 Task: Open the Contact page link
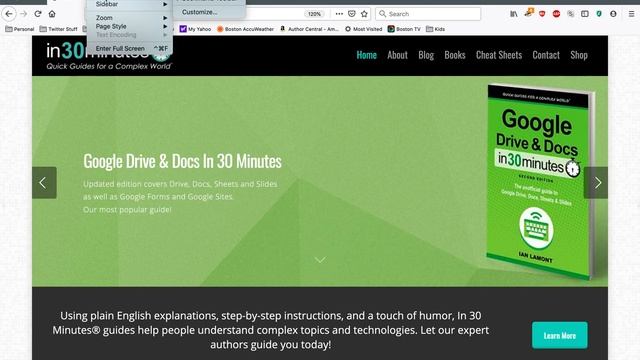[546, 55]
